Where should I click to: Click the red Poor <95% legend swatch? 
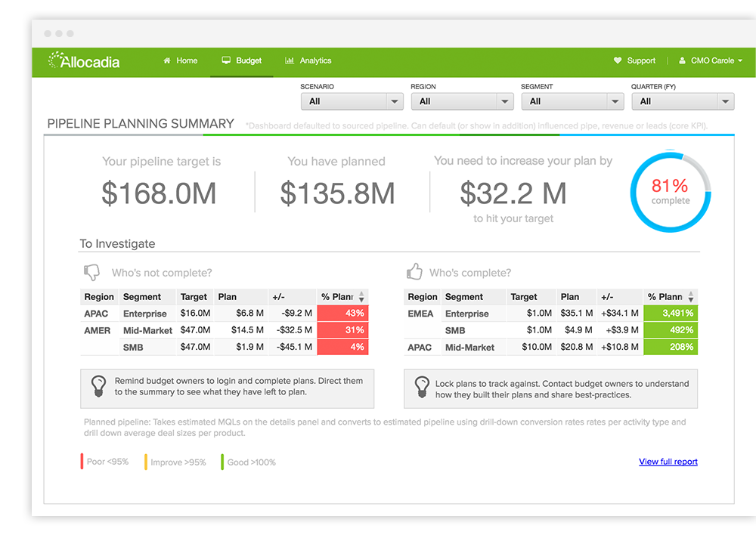click(x=82, y=462)
